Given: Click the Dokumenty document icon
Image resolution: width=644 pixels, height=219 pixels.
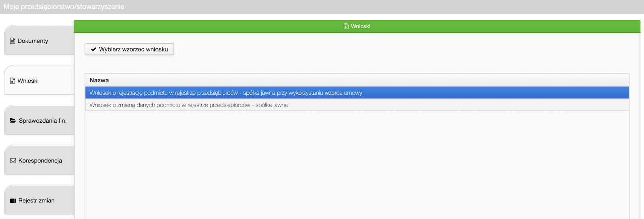Looking at the screenshot, I should [12, 41].
